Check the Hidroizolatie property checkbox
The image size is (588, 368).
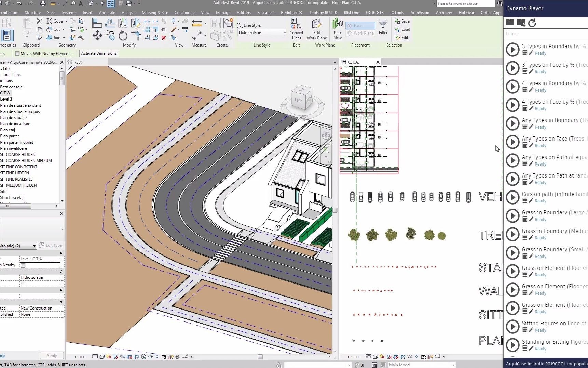pyautogui.click(x=23, y=284)
